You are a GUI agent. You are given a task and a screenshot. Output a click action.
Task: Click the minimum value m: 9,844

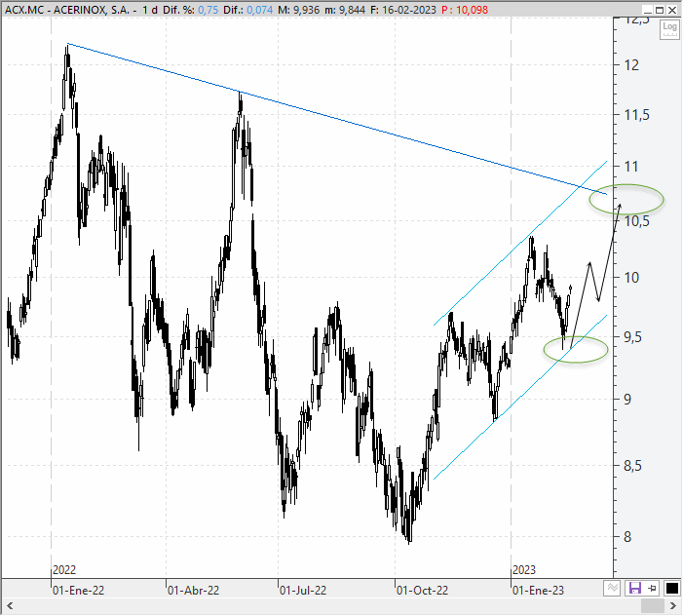point(345,10)
